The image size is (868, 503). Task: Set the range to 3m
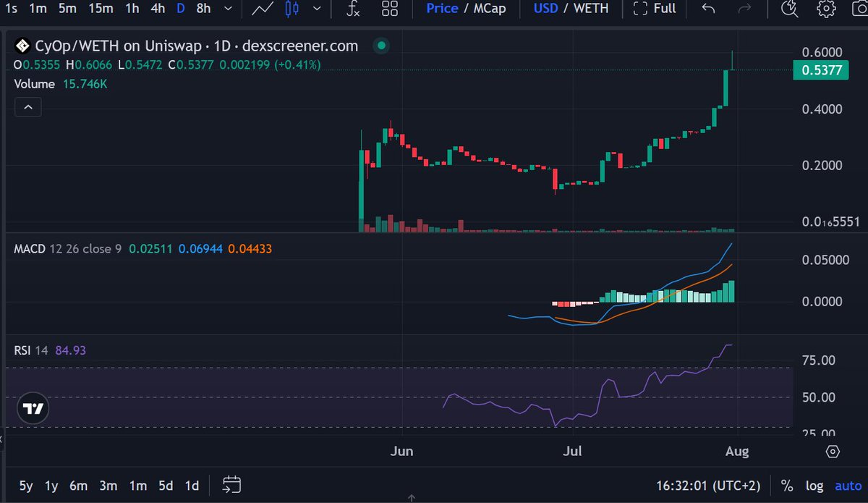coord(109,486)
